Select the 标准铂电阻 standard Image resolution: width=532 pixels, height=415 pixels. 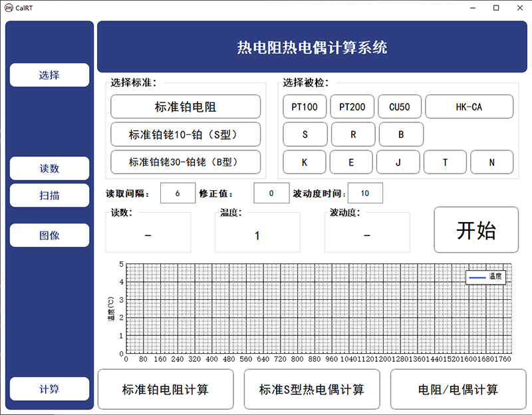tap(186, 106)
